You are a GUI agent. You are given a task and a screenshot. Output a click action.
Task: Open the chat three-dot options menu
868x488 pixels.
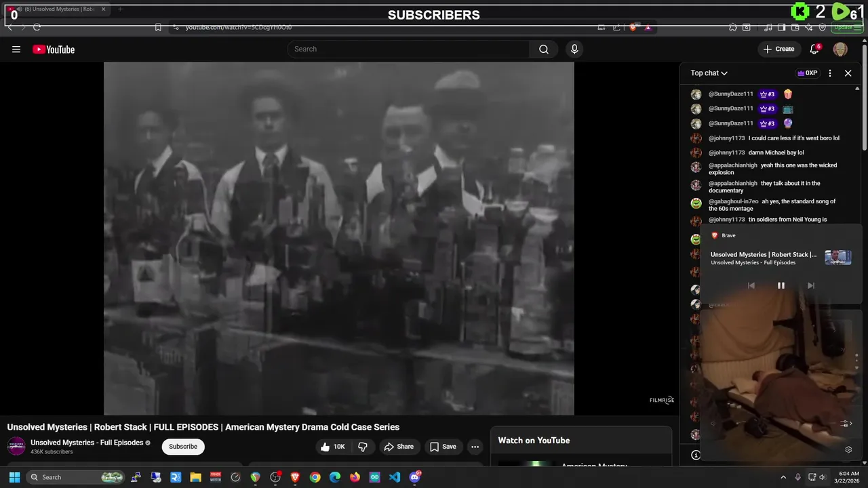coord(830,73)
